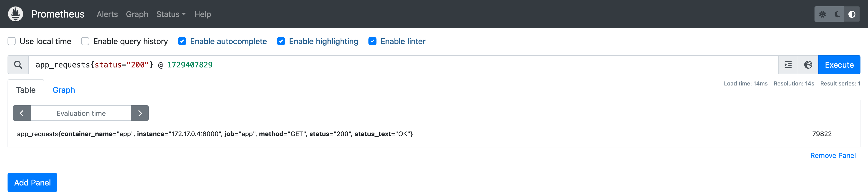The width and height of the screenshot is (868, 192).
Task: Disable the autocomplete checkbox
Action: tap(182, 41)
